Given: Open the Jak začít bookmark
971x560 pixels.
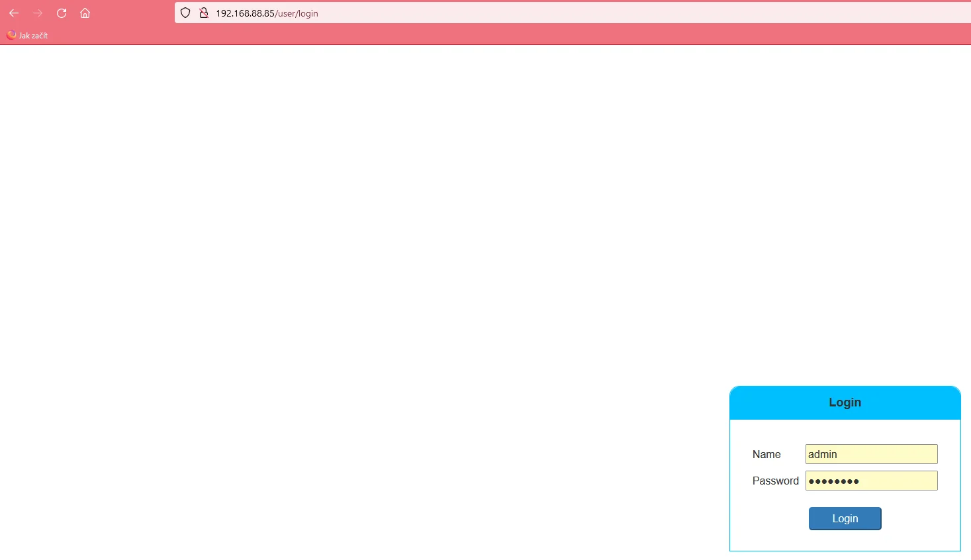Looking at the screenshot, I should pyautogui.click(x=32, y=36).
